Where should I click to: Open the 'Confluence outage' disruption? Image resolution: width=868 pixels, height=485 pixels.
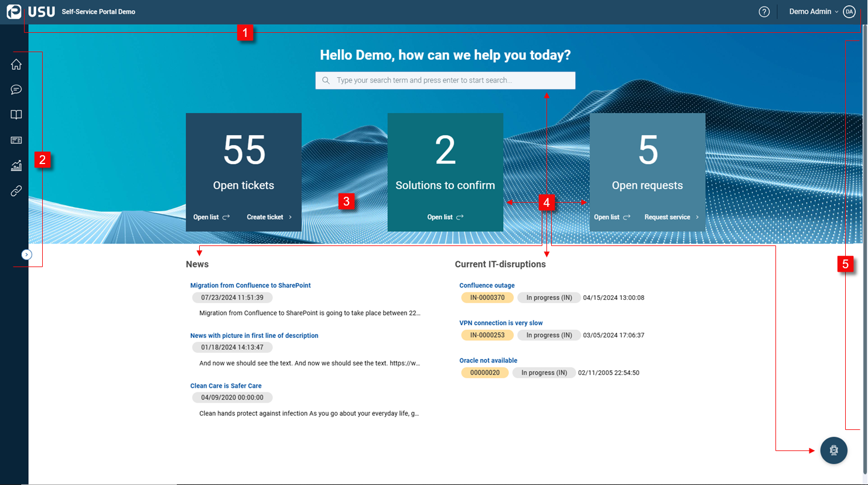pyautogui.click(x=487, y=285)
